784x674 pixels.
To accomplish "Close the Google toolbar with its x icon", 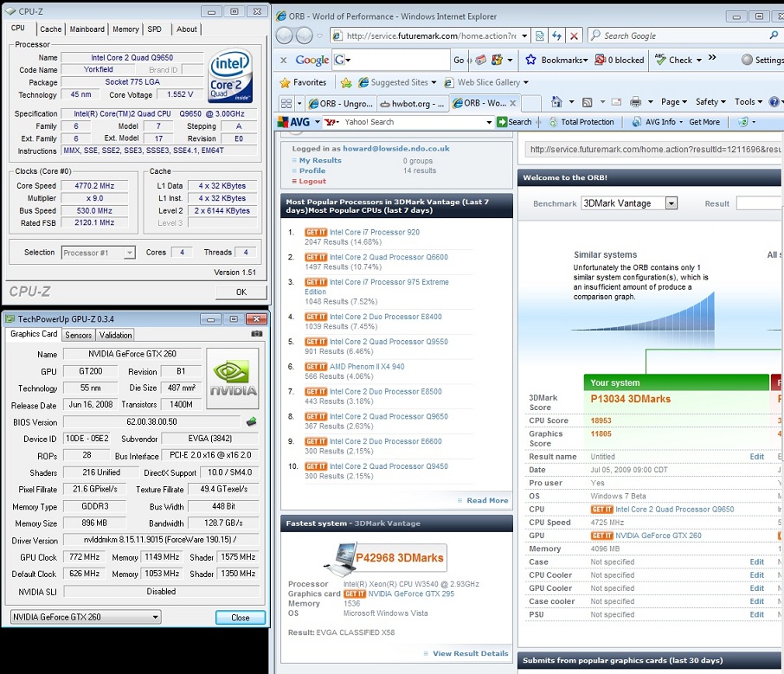I will pos(284,60).
